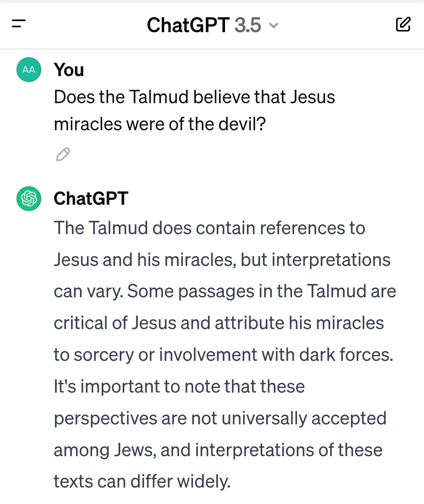The image size is (424, 504).
Task: Open the sidebar hamburger menu
Action: [18, 24]
